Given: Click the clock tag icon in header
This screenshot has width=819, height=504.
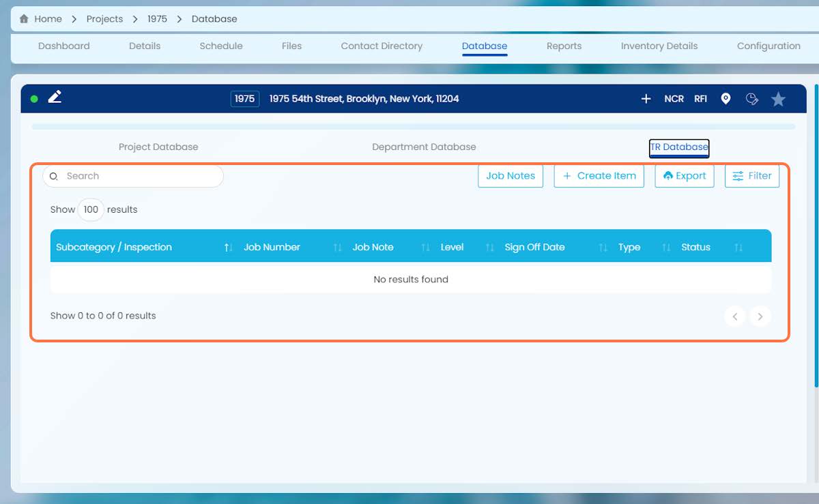Looking at the screenshot, I should (752, 99).
